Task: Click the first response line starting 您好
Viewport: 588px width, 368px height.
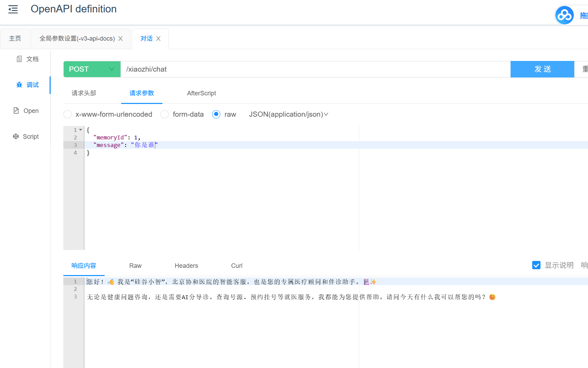Action: click(231, 282)
